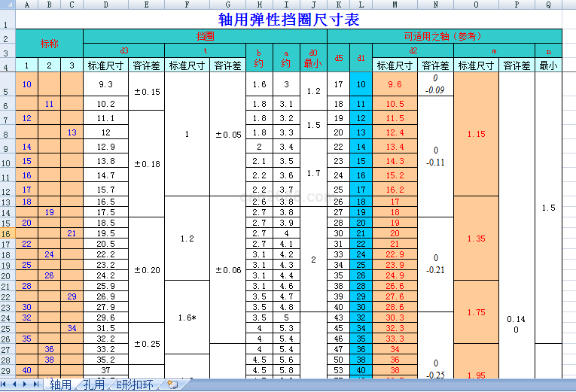
Task: Select the ±0.15 tolerance cell
Action: (x=147, y=92)
